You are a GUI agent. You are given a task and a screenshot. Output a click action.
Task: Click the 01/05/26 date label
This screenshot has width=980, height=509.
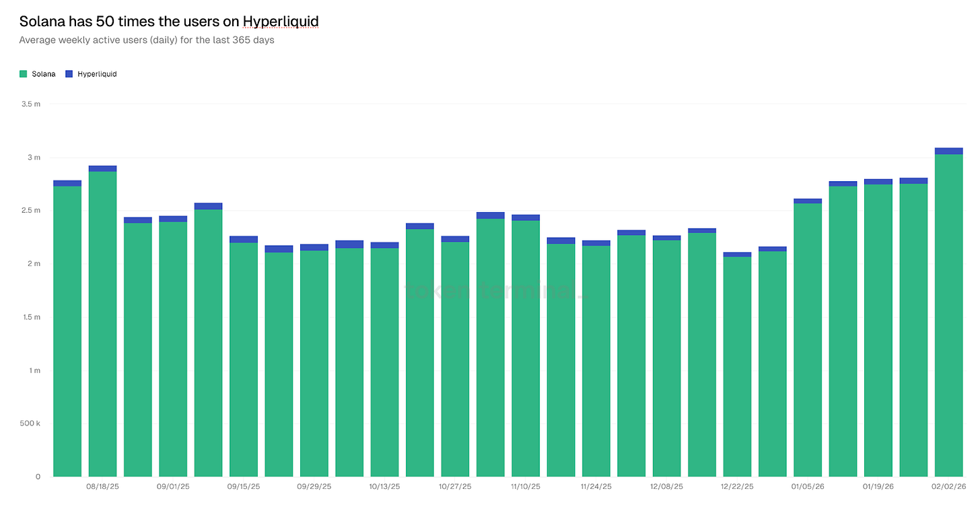808,485
